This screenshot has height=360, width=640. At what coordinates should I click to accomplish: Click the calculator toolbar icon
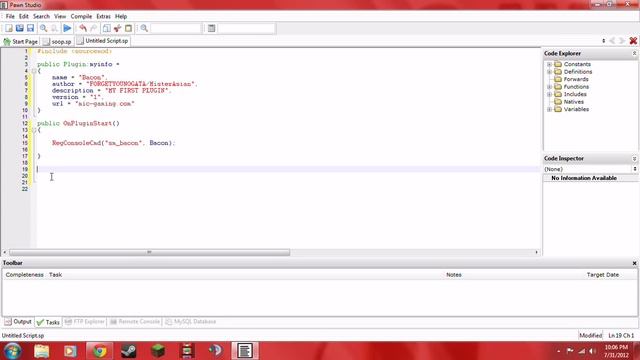[211, 28]
